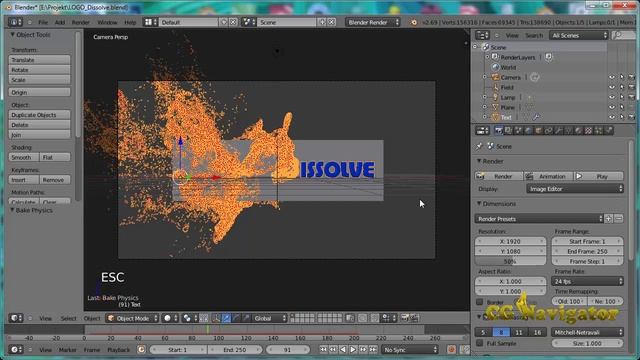Open the Object properties tab icon
Image resolution: width=640 pixels, height=360 pixels.
pyautogui.click(x=538, y=131)
